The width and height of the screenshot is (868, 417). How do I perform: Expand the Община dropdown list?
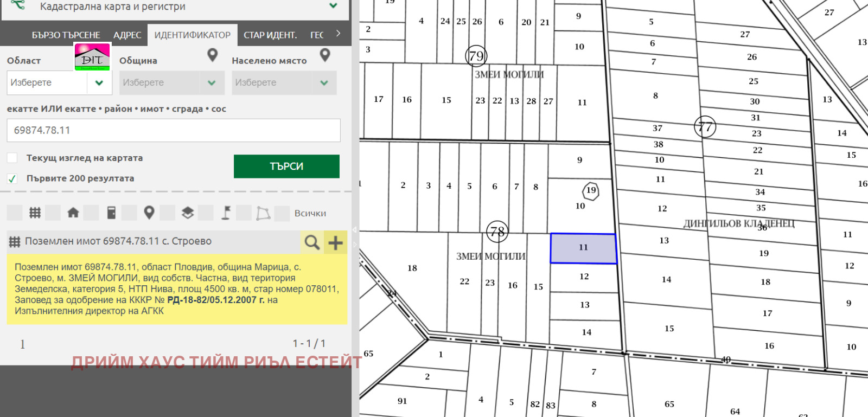212,83
